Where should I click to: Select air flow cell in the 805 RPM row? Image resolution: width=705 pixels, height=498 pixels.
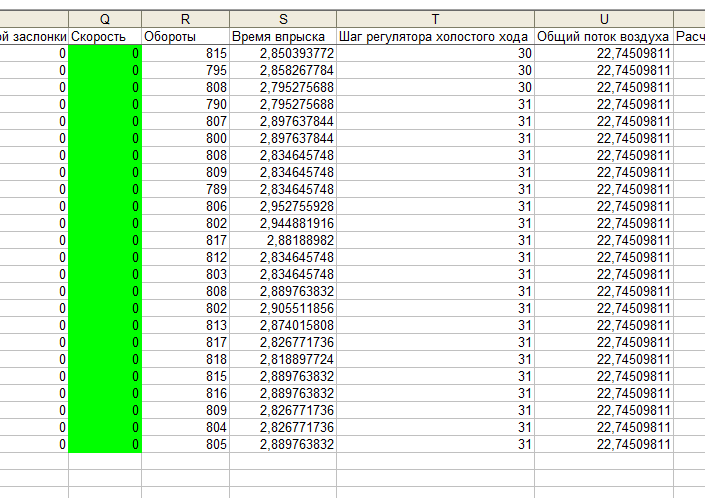pyautogui.click(x=604, y=444)
